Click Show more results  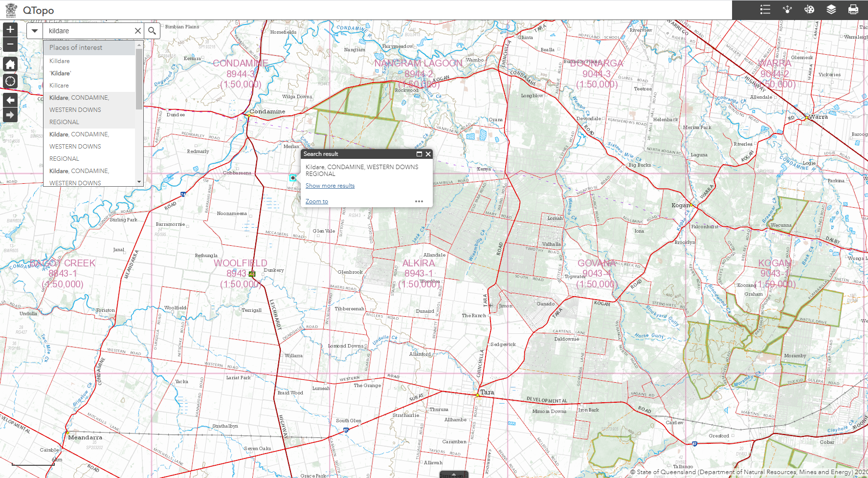[330, 185]
